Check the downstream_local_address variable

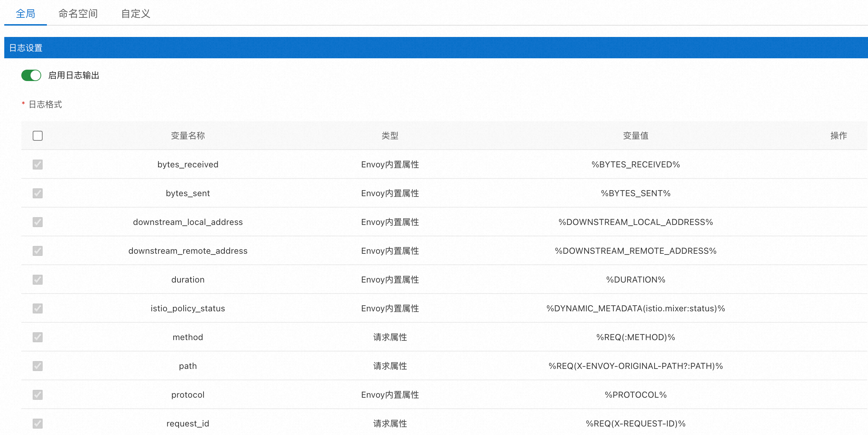(37, 222)
